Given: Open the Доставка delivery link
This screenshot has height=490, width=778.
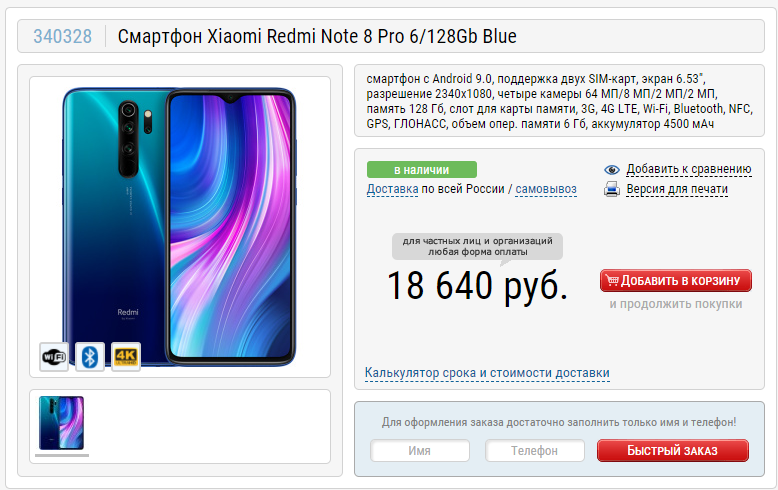Looking at the screenshot, I should [392, 189].
